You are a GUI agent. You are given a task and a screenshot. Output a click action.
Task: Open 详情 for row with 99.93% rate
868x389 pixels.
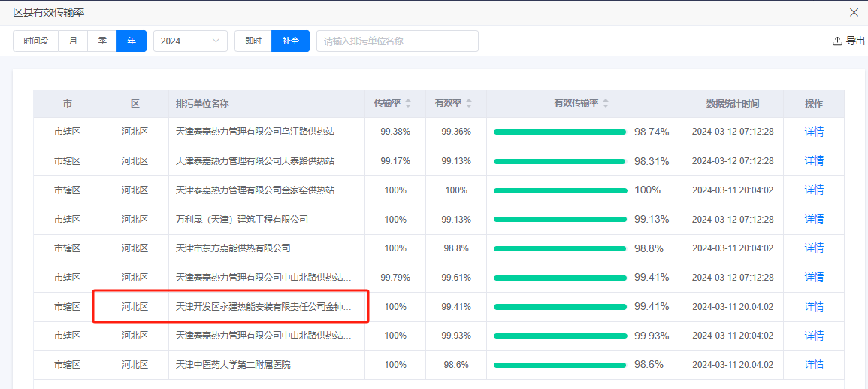(x=814, y=336)
